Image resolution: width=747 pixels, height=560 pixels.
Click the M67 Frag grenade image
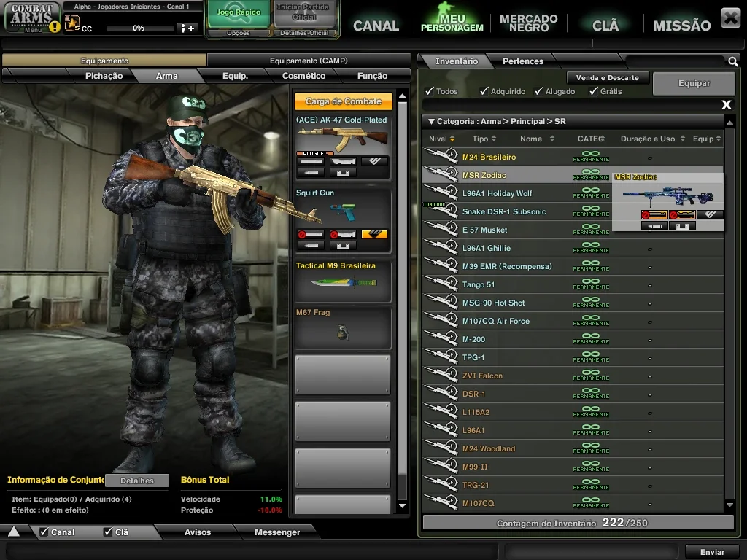342,332
